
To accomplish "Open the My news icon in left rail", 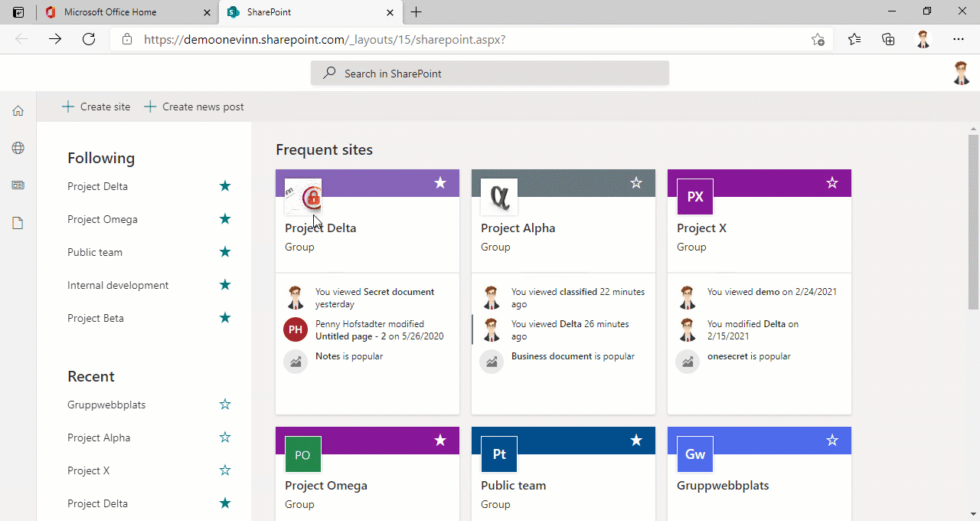I will [18, 185].
